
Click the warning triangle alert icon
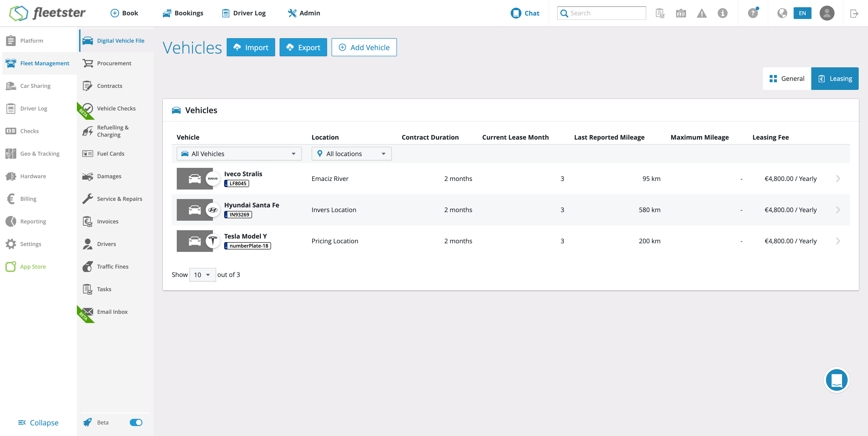click(x=702, y=13)
